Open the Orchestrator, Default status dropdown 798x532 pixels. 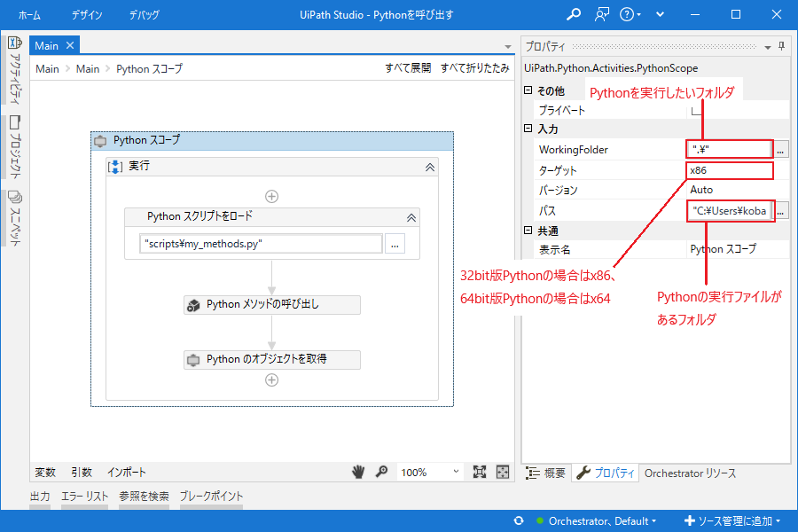point(603,520)
